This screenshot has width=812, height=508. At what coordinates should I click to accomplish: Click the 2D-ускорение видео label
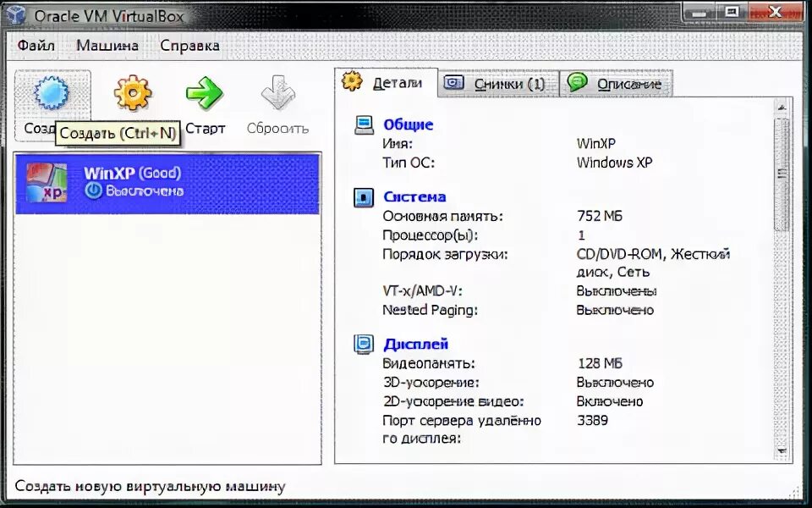point(453,401)
